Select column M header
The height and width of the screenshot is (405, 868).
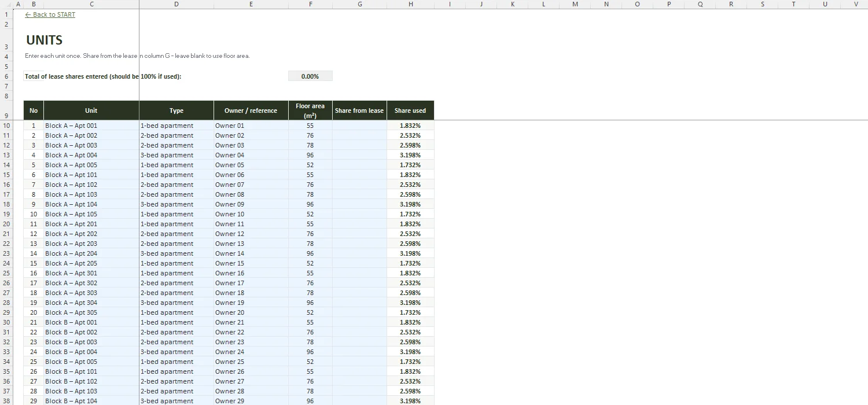pos(575,4)
